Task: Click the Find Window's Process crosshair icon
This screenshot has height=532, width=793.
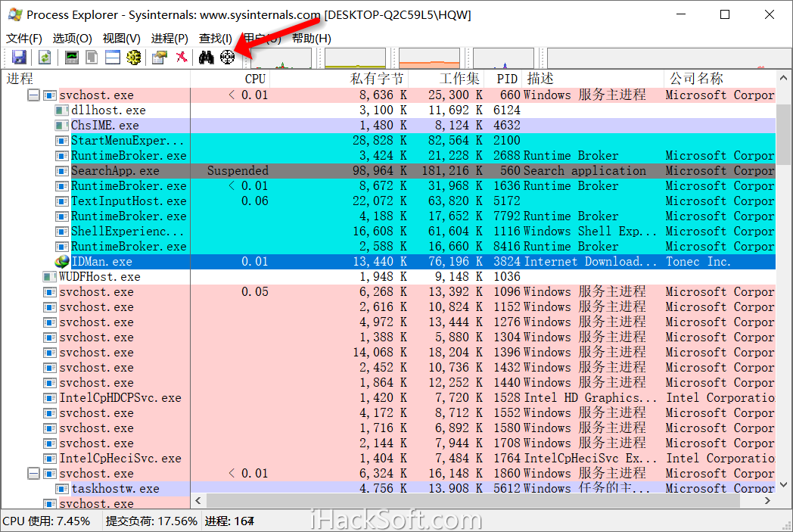Action: [228, 58]
